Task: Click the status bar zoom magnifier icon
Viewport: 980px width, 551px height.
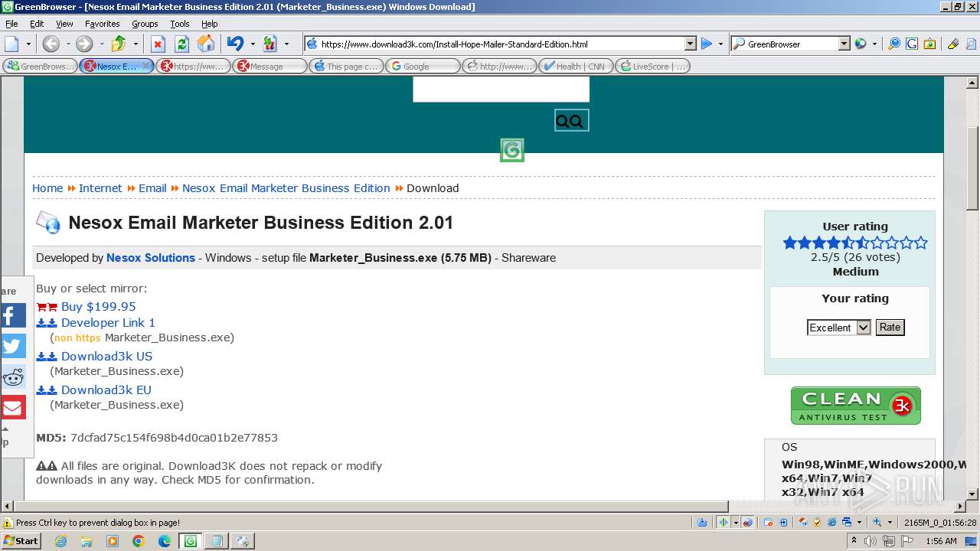Action: tap(878, 522)
